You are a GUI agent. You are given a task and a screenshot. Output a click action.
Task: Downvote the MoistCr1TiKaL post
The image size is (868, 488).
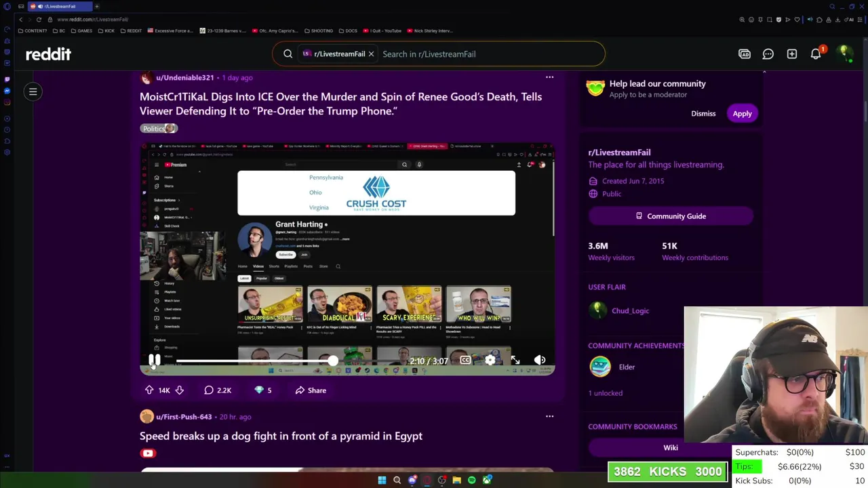(x=180, y=390)
